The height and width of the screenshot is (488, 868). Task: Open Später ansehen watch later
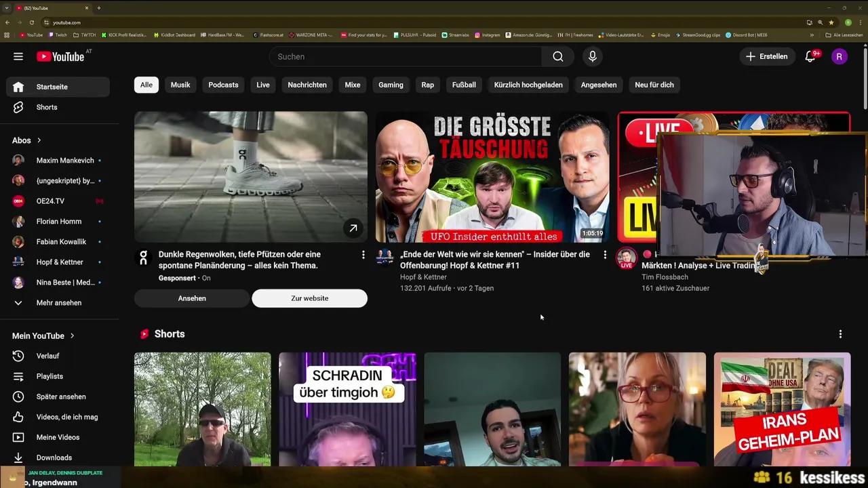pyautogui.click(x=58, y=396)
